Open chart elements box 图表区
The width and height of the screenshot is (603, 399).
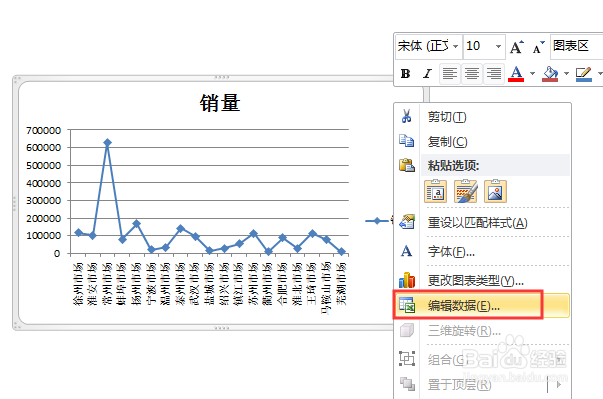click(576, 46)
